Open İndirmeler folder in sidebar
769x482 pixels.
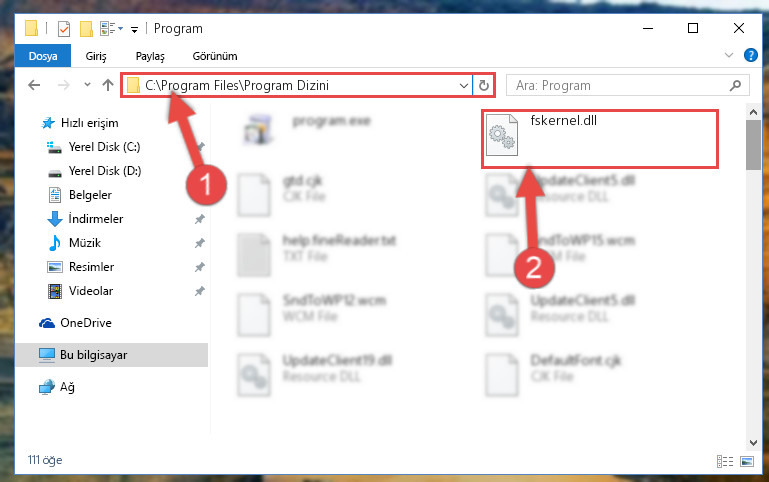(x=96, y=219)
